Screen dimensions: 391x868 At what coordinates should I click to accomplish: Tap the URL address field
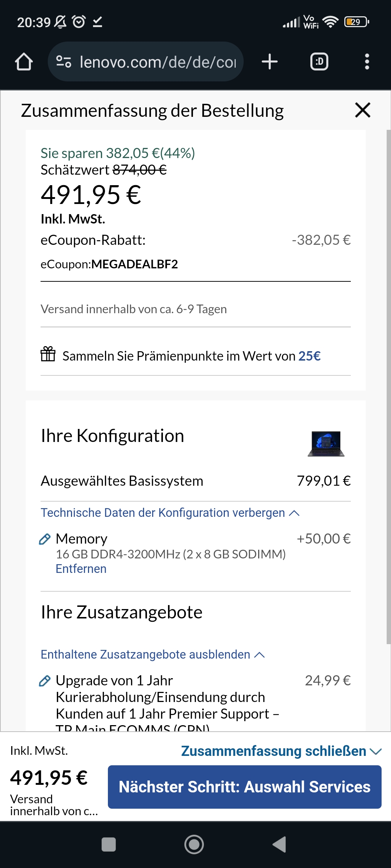156,61
